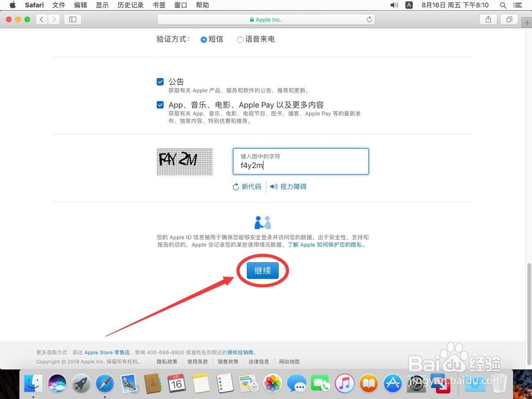Screen dimensions: 532x399
Task: Click the Apple Inc. address bar
Action: click(x=266, y=19)
